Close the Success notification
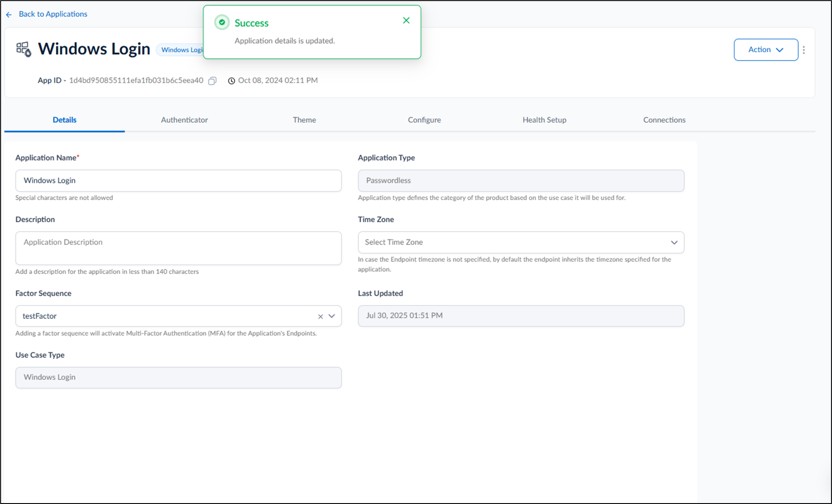 click(406, 21)
